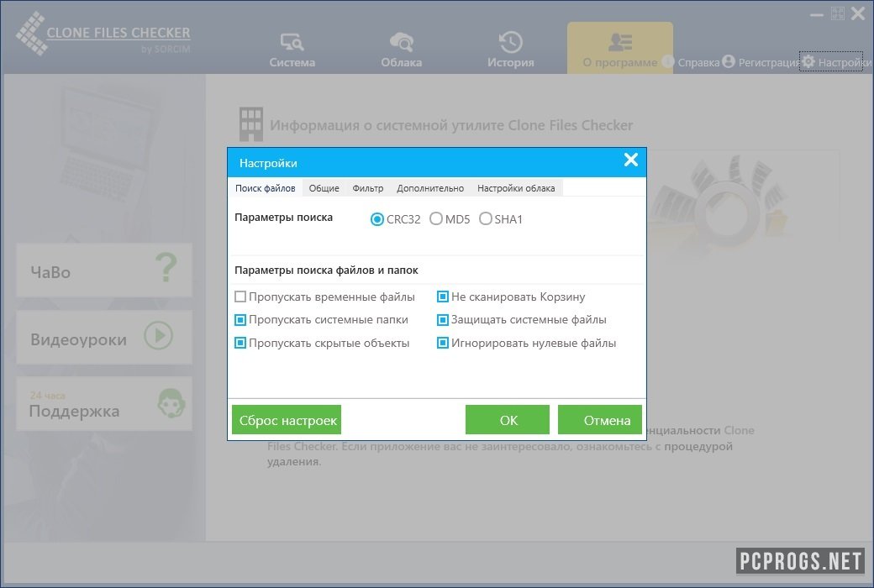The width and height of the screenshot is (874, 588).
Task: Open the Система scan tab
Action: click(x=292, y=50)
